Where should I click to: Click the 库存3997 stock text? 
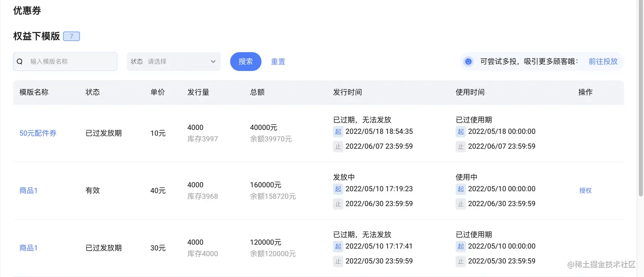203,139
